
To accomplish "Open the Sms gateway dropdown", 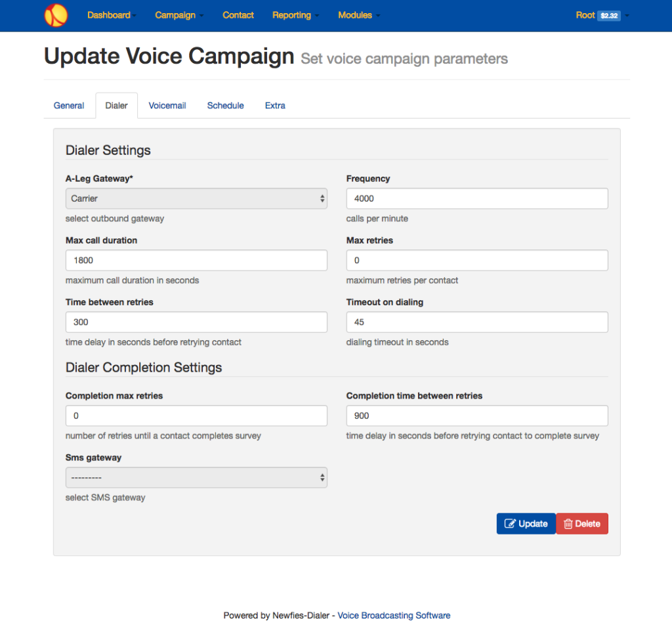I will tap(196, 477).
